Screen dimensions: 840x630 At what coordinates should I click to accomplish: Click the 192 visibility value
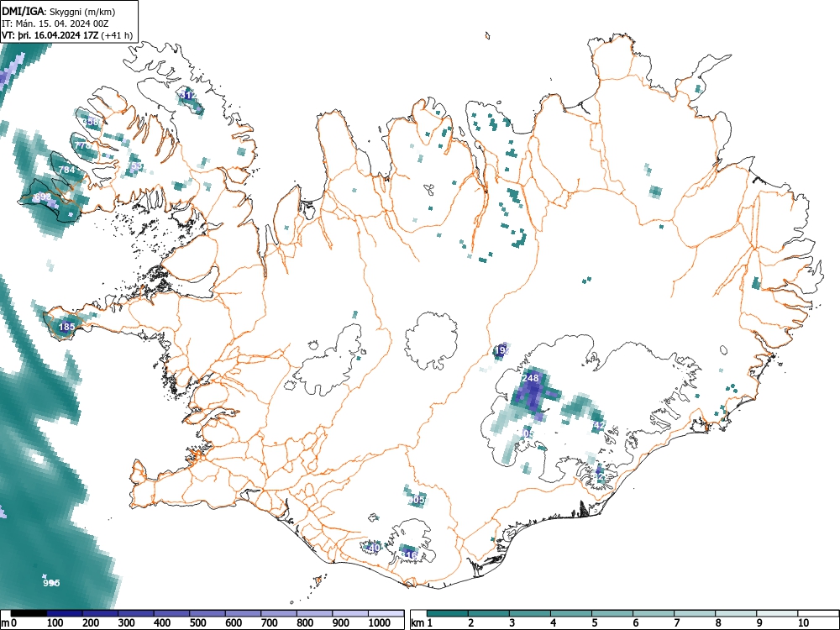pyautogui.click(x=502, y=350)
